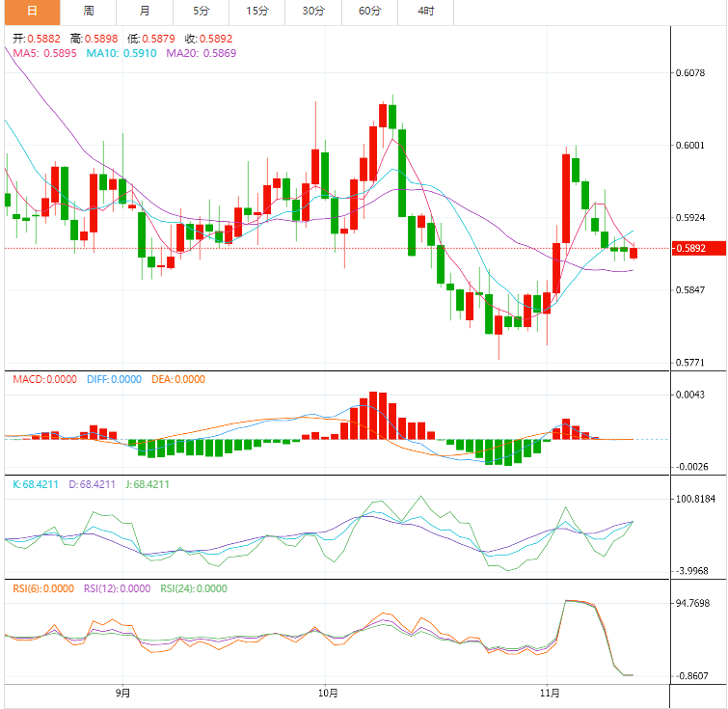Image resolution: width=728 pixels, height=709 pixels.
Task: Switch to the 60分 timeframe tab
Action: point(369,12)
